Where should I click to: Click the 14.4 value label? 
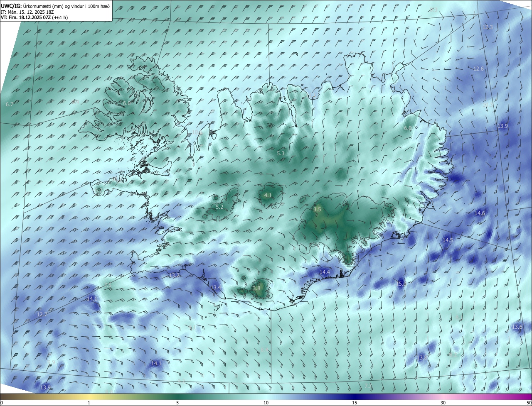[325, 272]
